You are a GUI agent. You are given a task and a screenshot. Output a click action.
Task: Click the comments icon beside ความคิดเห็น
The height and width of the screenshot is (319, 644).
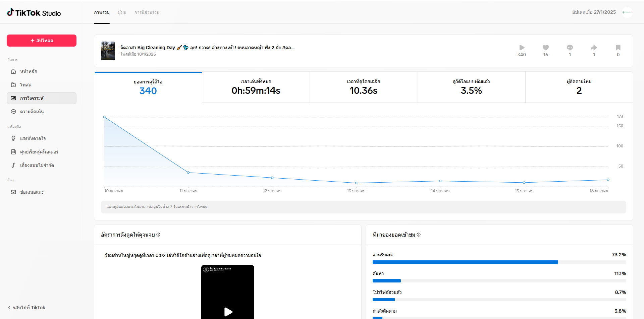click(x=13, y=112)
